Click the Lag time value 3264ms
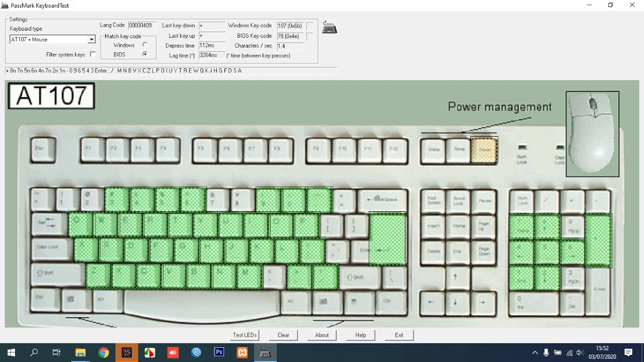This screenshot has height=362, width=644. [212, 55]
